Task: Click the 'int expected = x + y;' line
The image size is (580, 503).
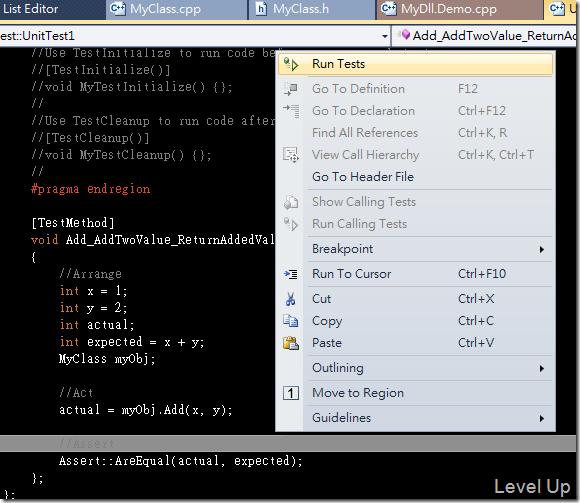Action: pyautogui.click(x=132, y=342)
